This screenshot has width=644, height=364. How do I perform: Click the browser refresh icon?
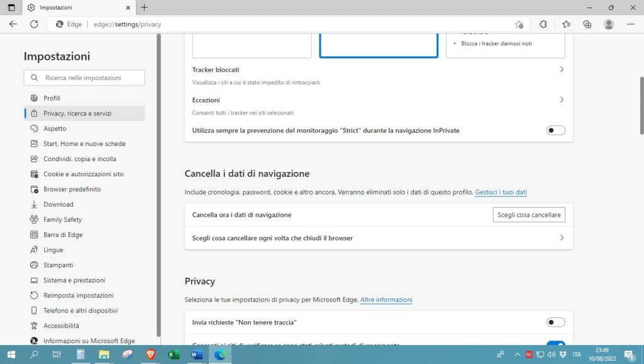(34, 24)
